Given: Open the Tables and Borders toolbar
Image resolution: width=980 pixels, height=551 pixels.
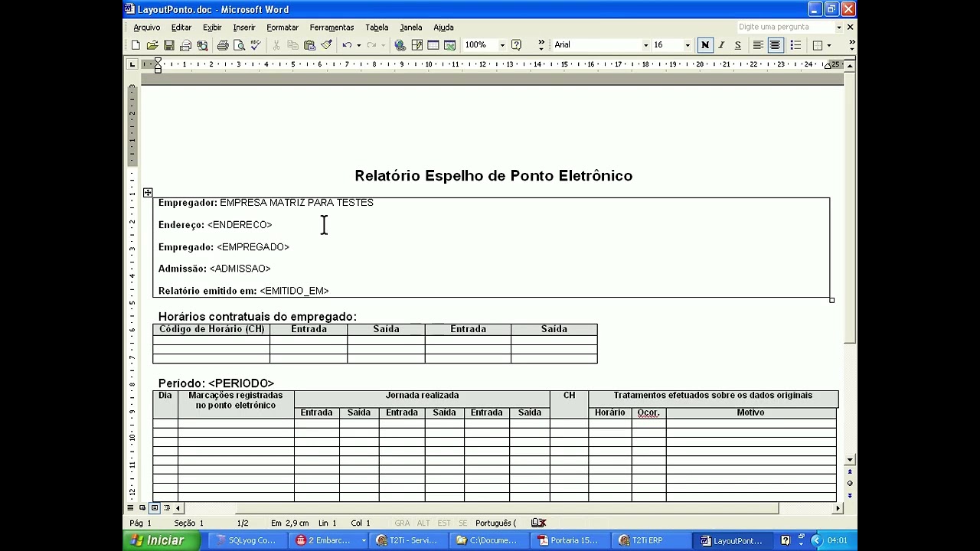Looking at the screenshot, I should pos(416,45).
